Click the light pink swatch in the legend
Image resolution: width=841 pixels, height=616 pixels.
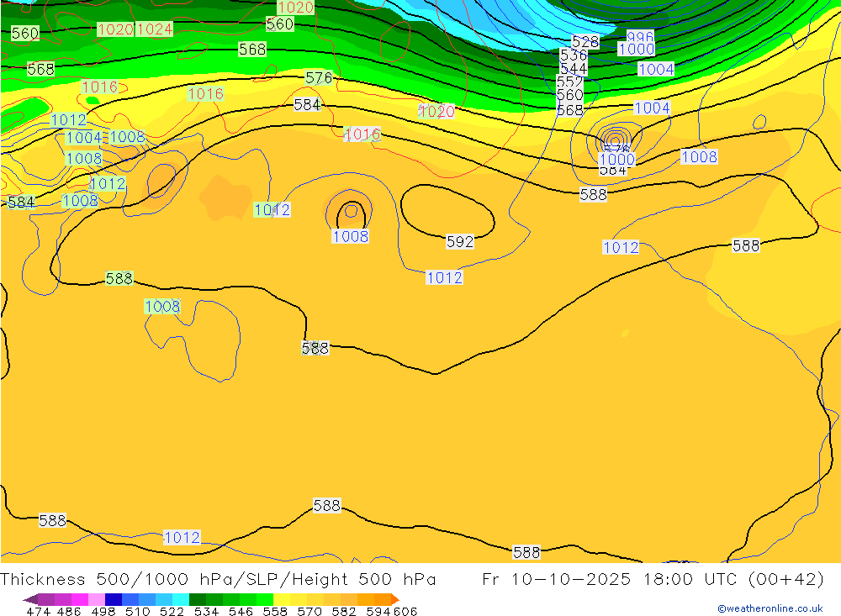coord(97,599)
